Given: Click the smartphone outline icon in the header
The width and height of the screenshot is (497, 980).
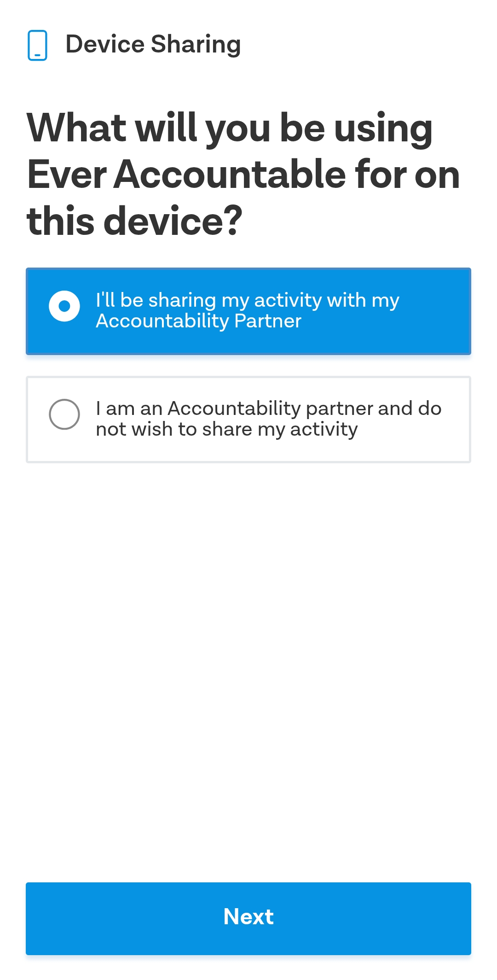Looking at the screenshot, I should (x=37, y=45).
